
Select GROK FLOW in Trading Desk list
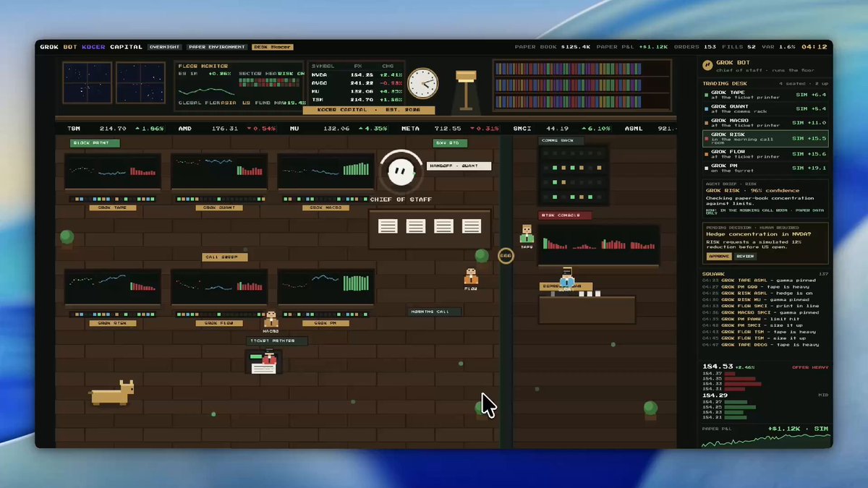tap(765, 153)
